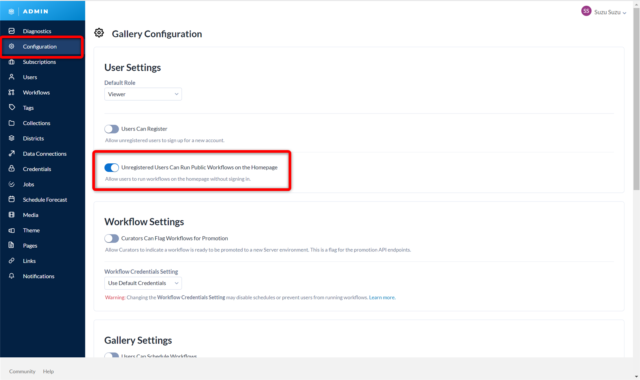Image resolution: width=640 pixels, height=380 pixels.
Task: Open the Community link in footer
Action: pyautogui.click(x=22, y=372)
